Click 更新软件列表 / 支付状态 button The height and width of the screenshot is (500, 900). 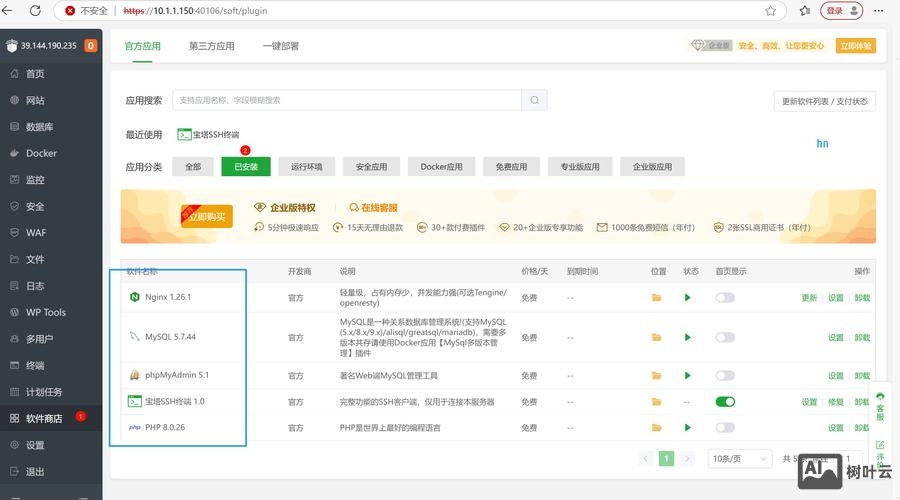point(824,101)
